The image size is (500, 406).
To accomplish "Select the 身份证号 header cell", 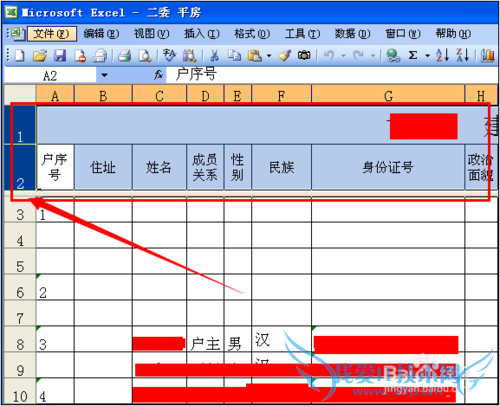I will tap(388, 167).
